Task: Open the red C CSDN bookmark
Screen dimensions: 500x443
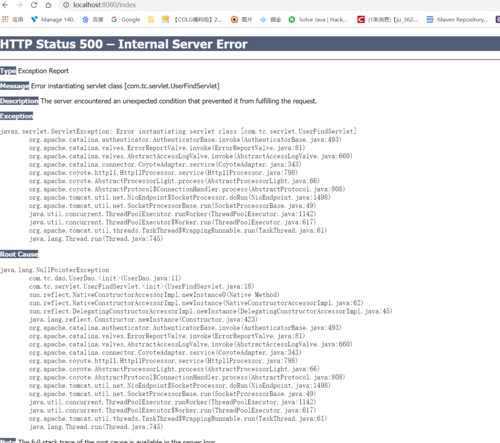Action: [x=387, y=20]
